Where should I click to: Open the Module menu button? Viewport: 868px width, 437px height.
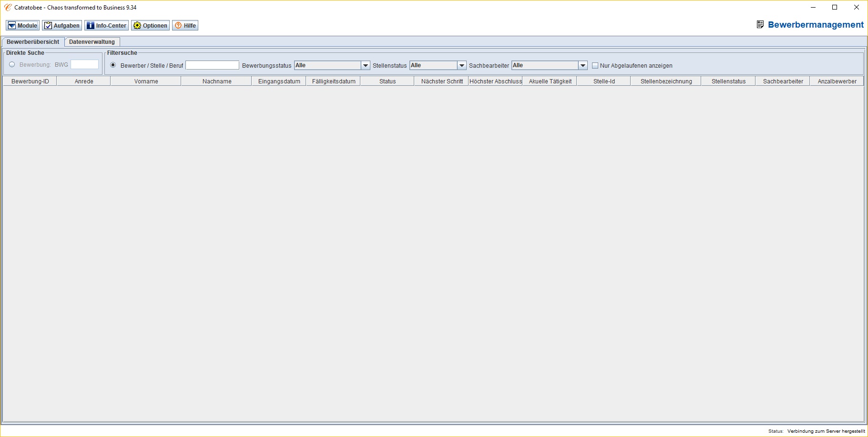tap(22, 26)
